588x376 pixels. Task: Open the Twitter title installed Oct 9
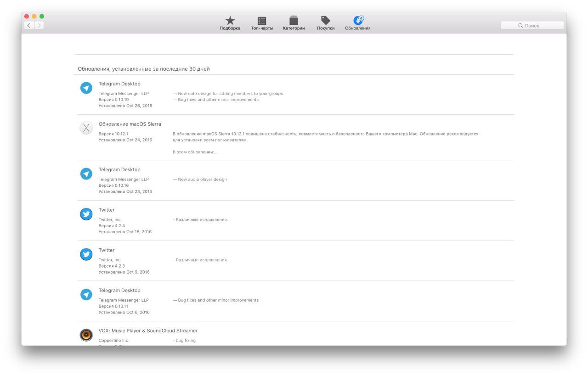pyautogui.click(x=107, y=250)
